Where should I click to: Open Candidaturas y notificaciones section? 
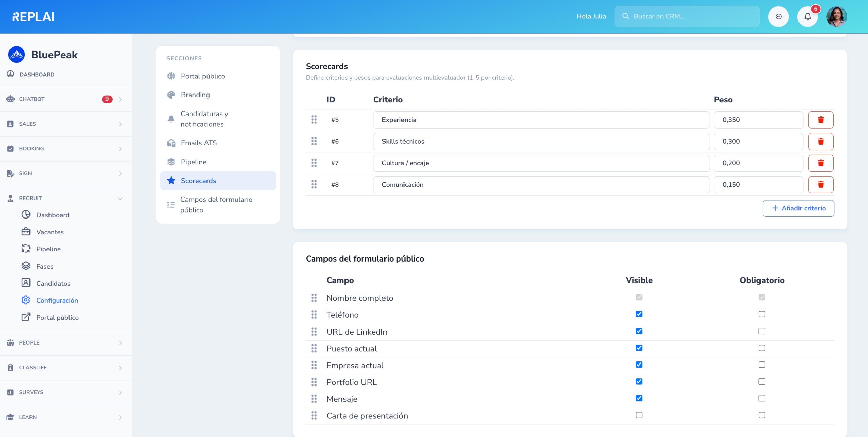point(218,119)
